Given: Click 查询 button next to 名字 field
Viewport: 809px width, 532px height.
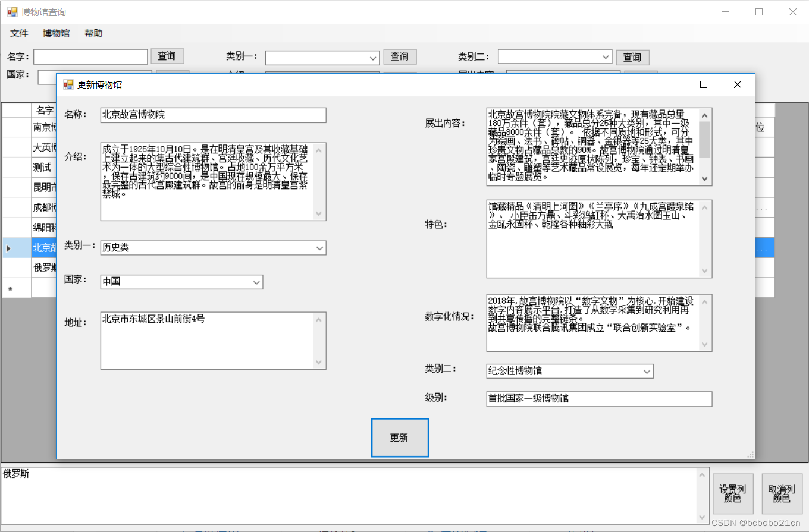Looking at the screenshot, I should (x=167, y=56).
